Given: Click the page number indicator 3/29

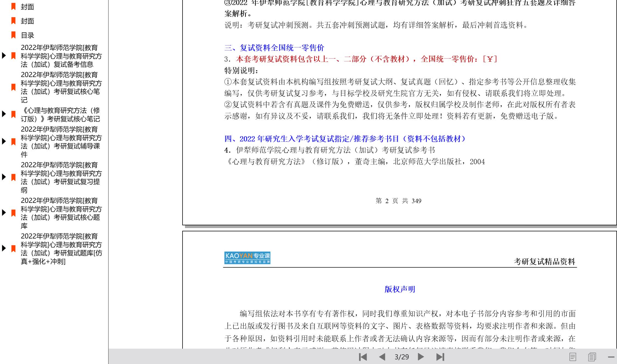Looking at the screenshot, I should [x=402, y=357].
